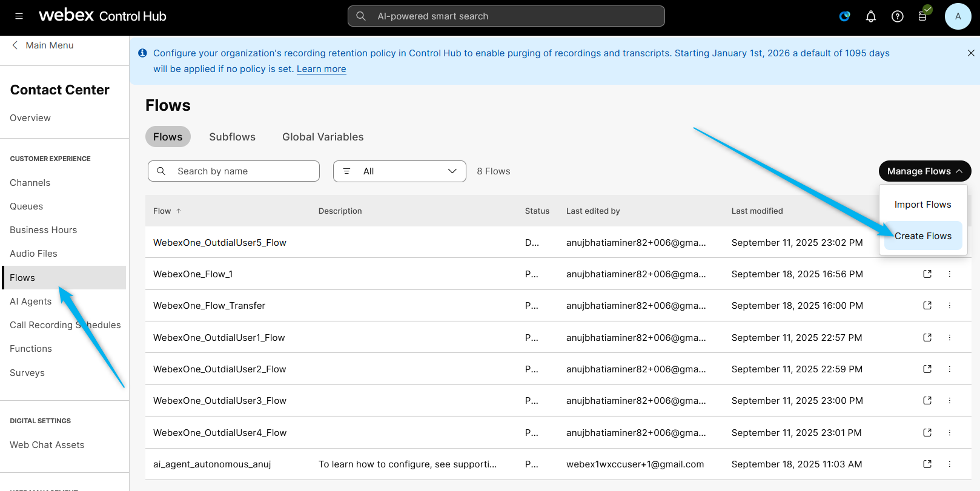
Task: Open the tasks checklist icon in header
Action: click(922, 16)
